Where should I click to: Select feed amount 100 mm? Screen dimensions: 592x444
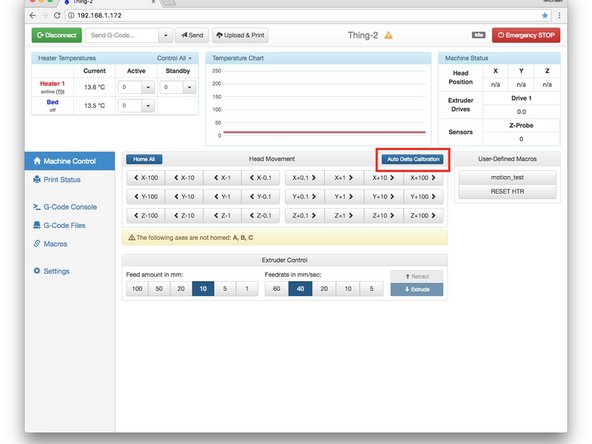click(x=137, y=289)
